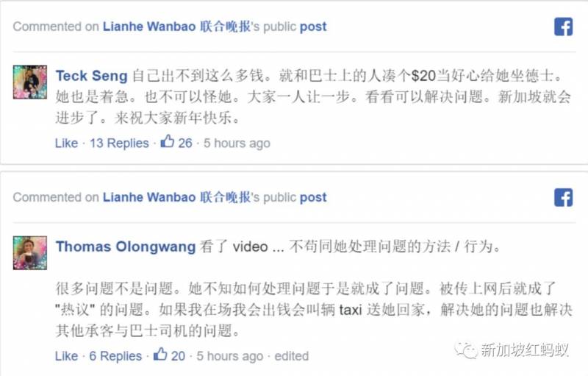The height and width of the screenshot is (376, 588).
Task: Click '5 hours ago' timestamp on first comment
Action: point(237,143)
